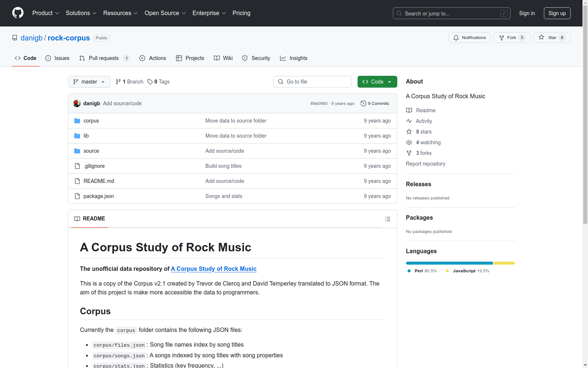Expand the Open Source menu
Image resolution: width=588 pixels, height=368 pixels.
165,13
